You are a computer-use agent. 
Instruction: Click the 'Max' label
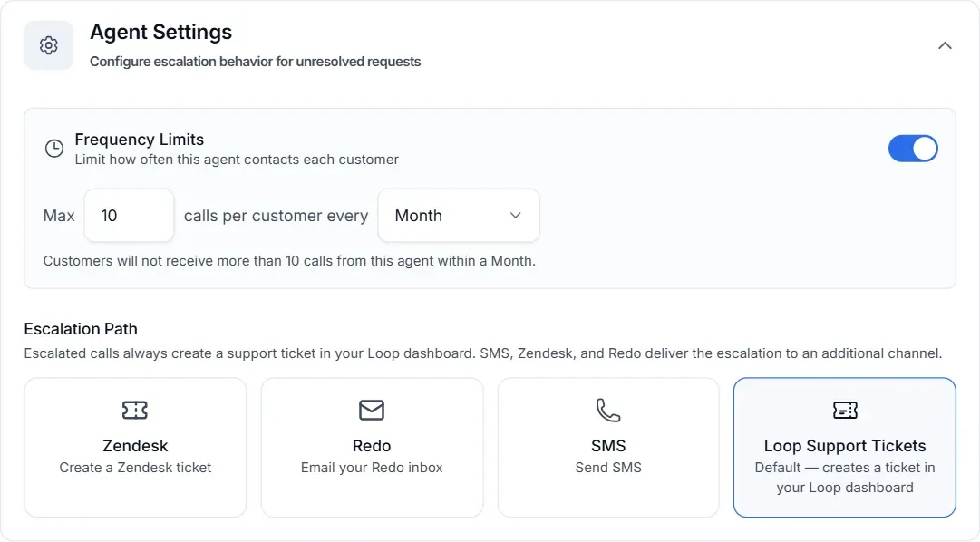click(59, 216)
